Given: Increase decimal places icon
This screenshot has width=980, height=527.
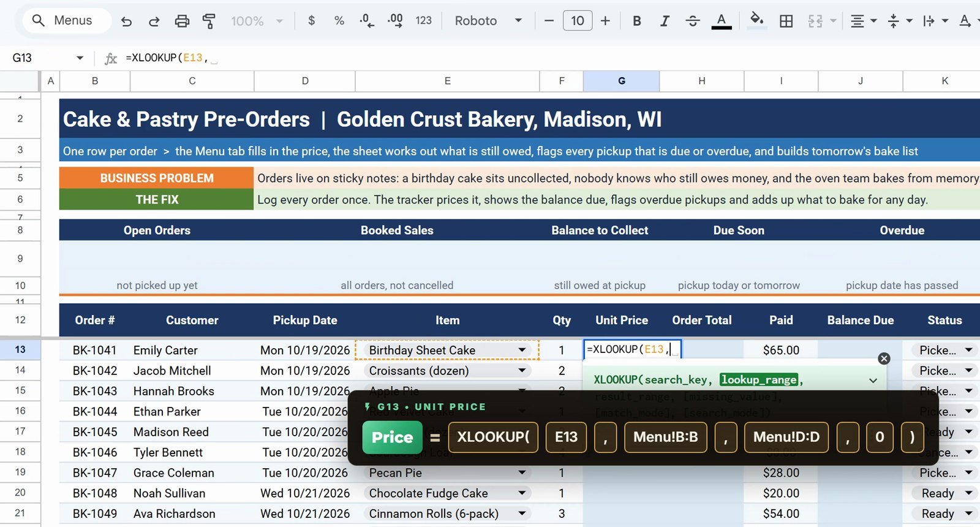Looking at the screenshot, I should (x=396, y=21).
